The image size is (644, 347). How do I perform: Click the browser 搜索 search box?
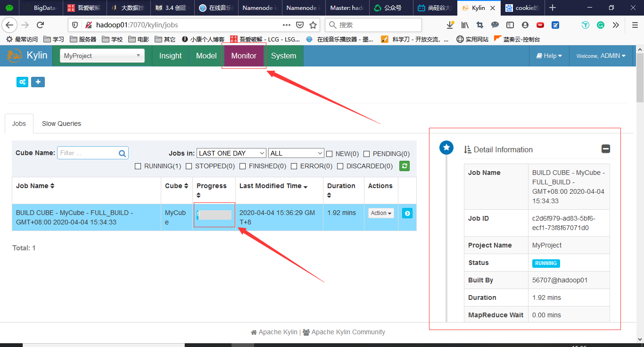(x=373, y=25)
